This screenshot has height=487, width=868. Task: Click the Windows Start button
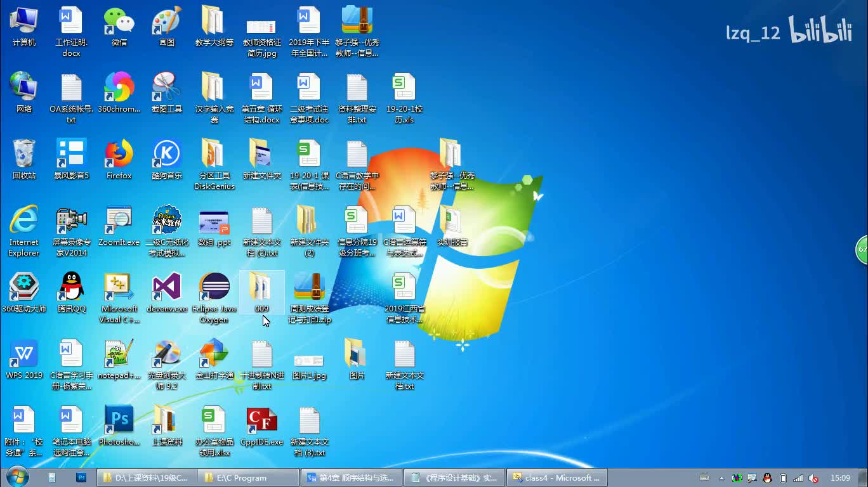(x=17, y=477)
